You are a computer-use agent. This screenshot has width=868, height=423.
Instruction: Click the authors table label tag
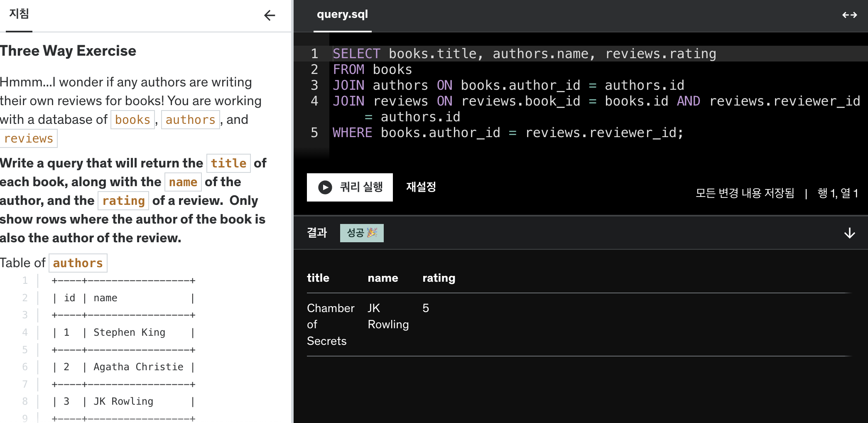(78, 263)
